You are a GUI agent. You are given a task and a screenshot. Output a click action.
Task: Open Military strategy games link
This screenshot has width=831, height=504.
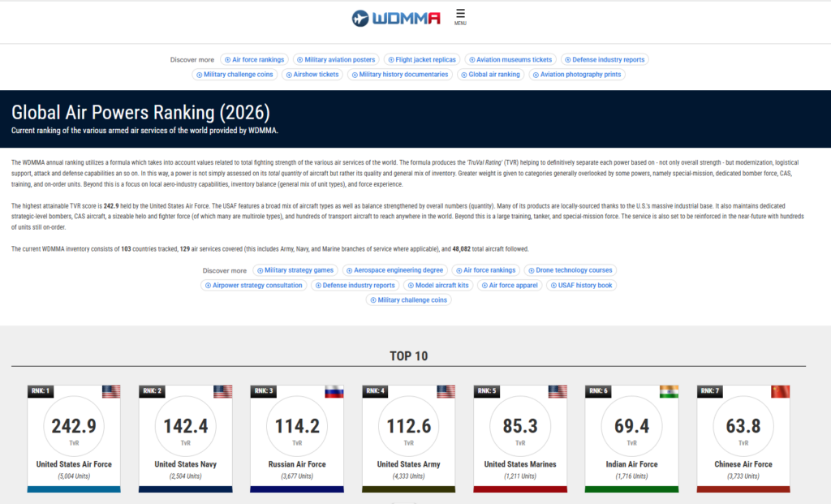(x=295, y=270)
